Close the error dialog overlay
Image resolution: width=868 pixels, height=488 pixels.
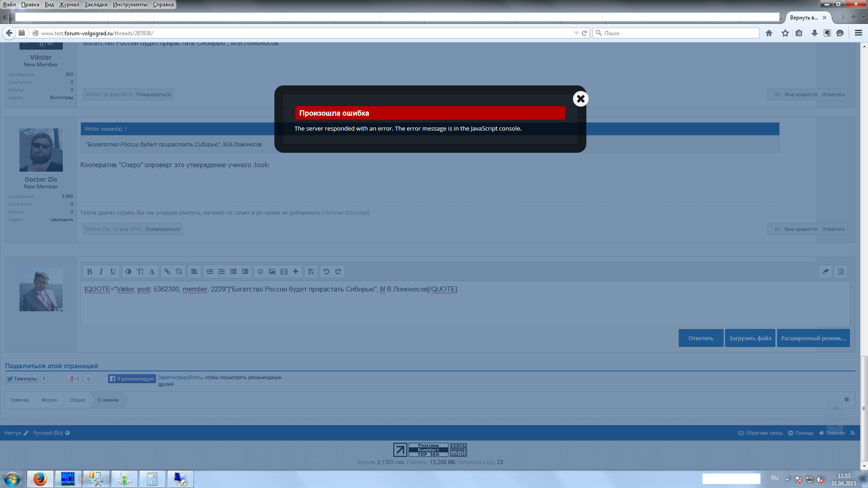[580, 99]
